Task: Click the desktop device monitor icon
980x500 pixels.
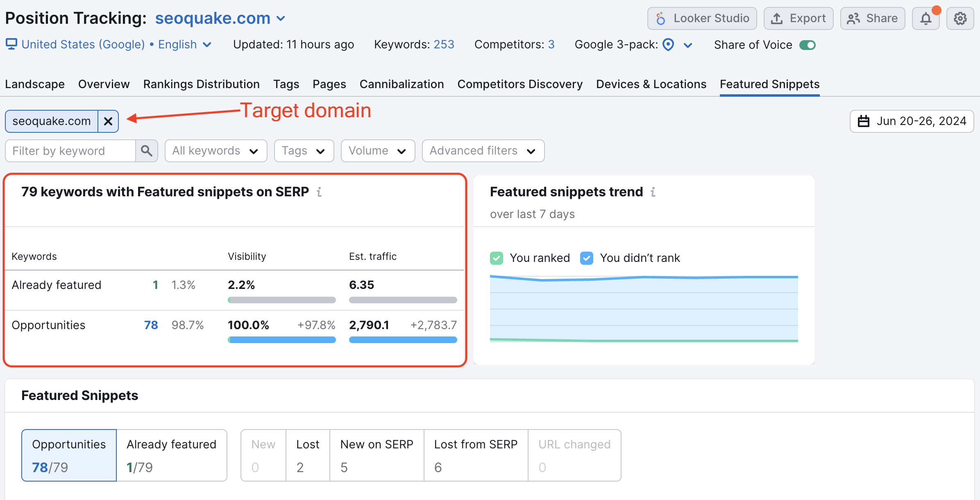Action: tap(11, 44)
